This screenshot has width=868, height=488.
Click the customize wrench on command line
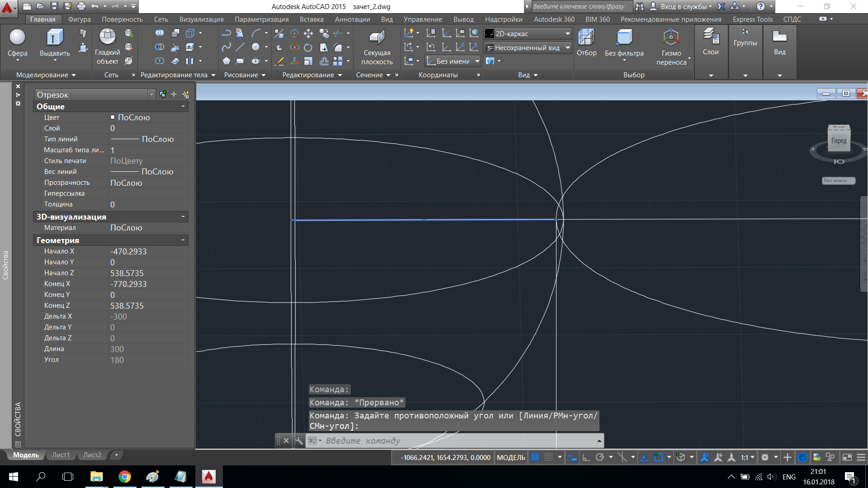click(299, 441)
